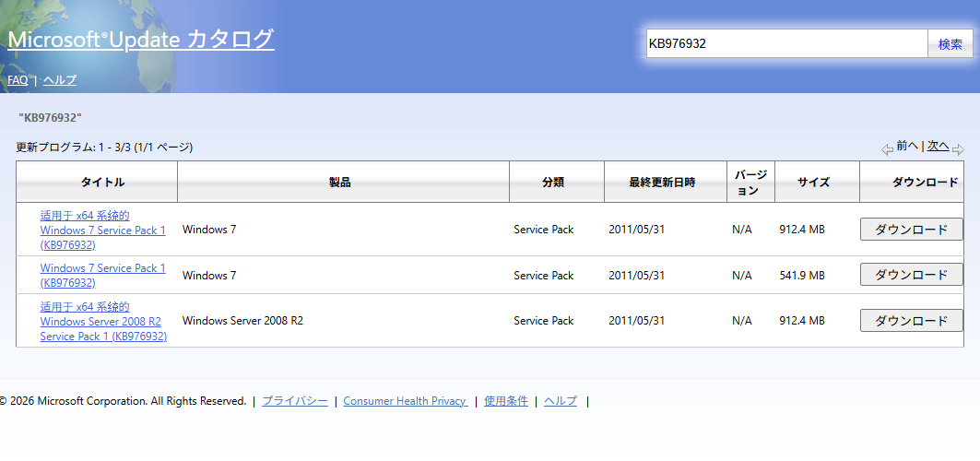Open the ヘルプ link in header
Viewport: 980px width, 461px height.
pyautogui.click(x=60, y=80)
